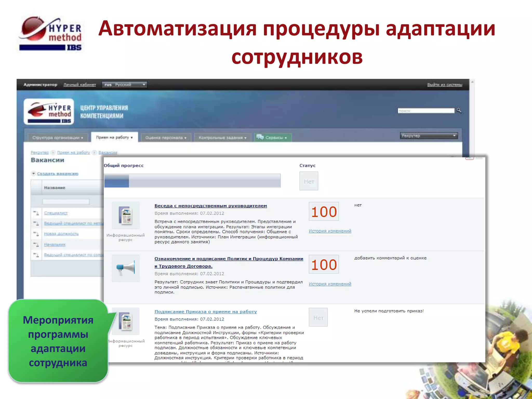
Task: Click the Администратор user label
Action: [x=40, y=85]
